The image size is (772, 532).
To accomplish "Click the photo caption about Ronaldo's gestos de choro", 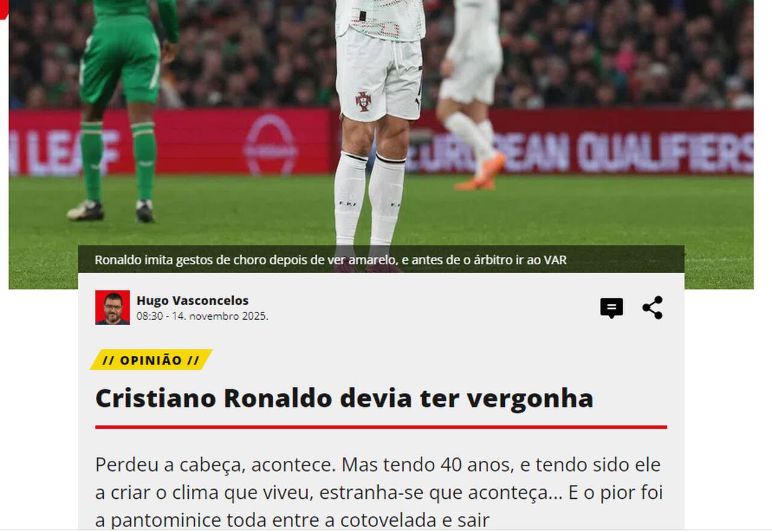I will pos(331,260).
